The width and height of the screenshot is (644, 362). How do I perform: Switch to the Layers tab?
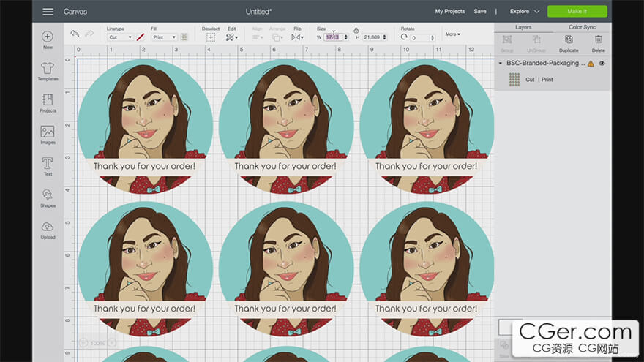click(523, 27)
